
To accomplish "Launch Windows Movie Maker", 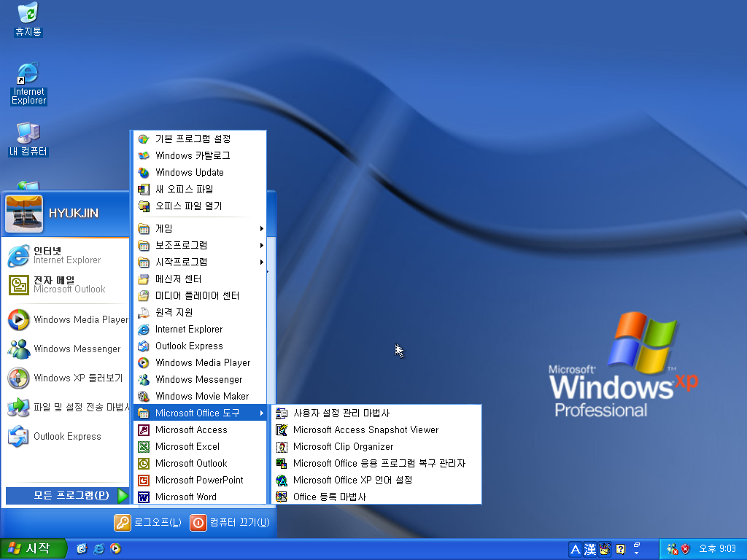I will [200, 396].
